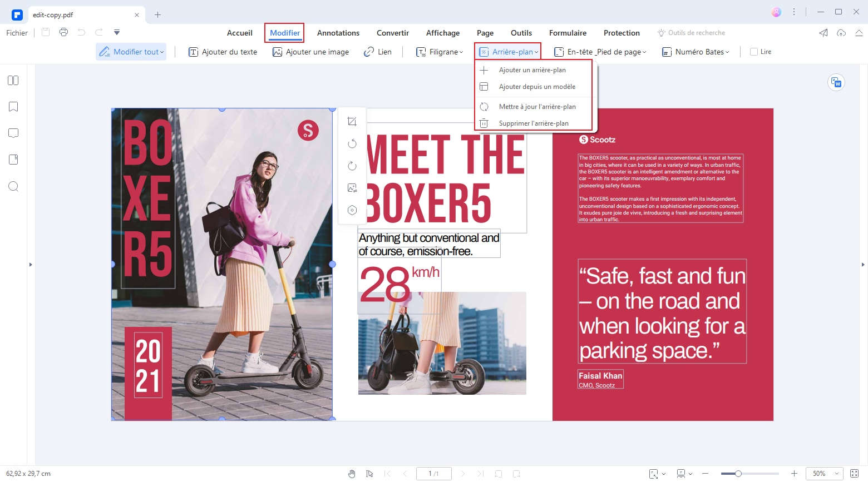Open the search panel magnifier
The width and height of the screenshot is (868, 482).
[x=13, y=186]
